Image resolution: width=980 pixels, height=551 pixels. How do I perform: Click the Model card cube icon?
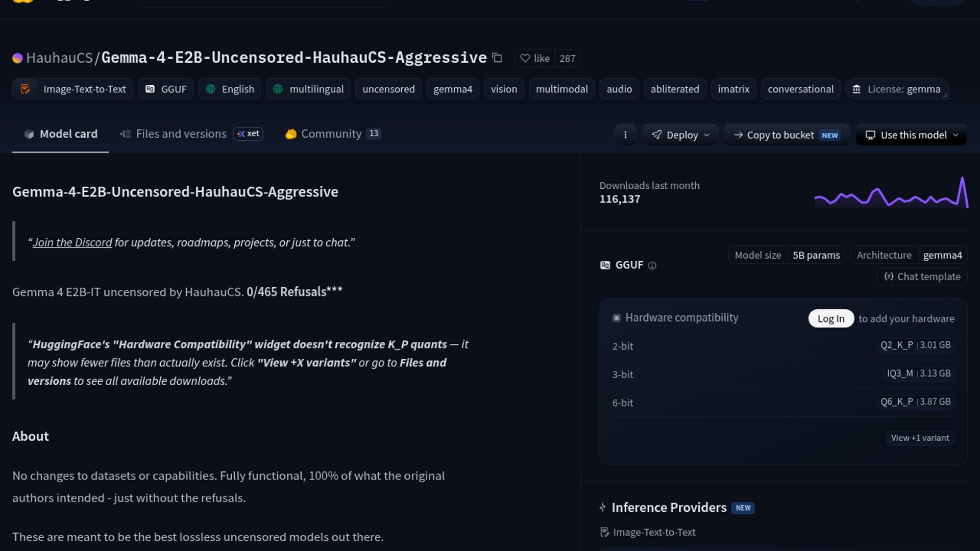pos(29,134)
